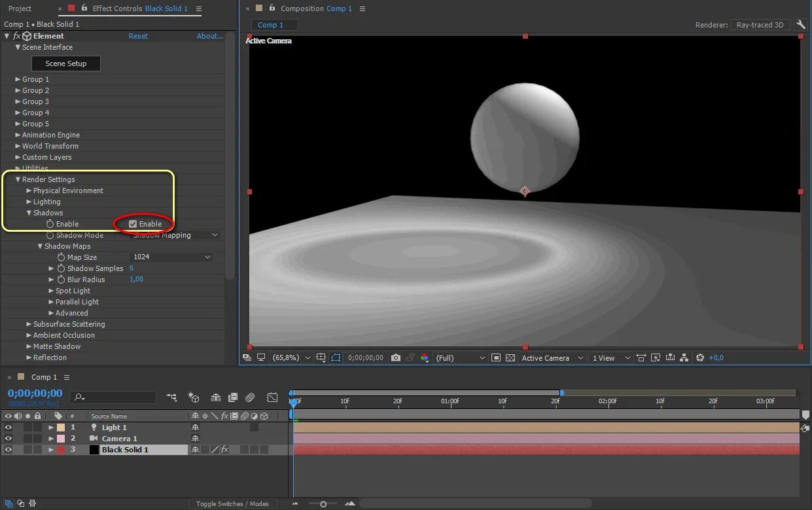Select the Comp 1 viewer tab
Image resolution: width=812 pixels, height=510 pixels.
(271, 25)
